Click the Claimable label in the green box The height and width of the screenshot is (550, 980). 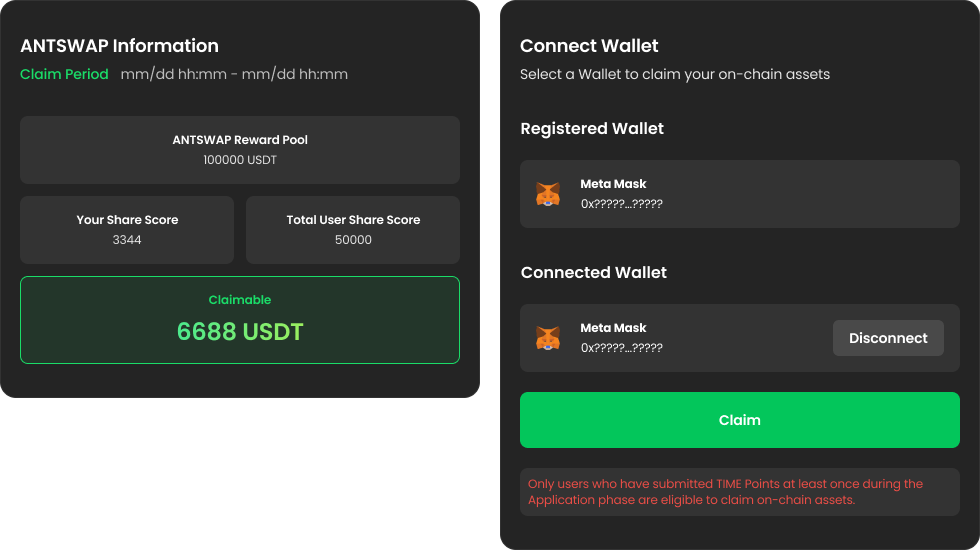pos(240,300)
